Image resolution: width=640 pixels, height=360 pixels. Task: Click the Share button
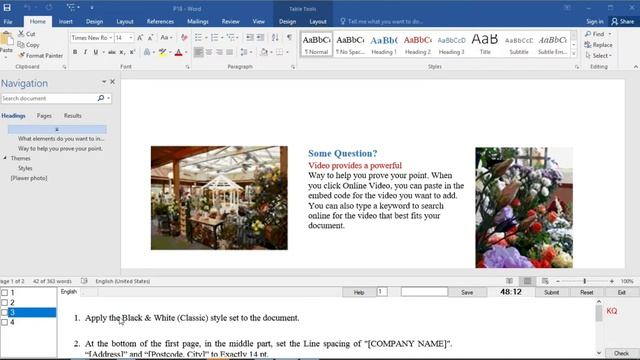pos(622,21)
